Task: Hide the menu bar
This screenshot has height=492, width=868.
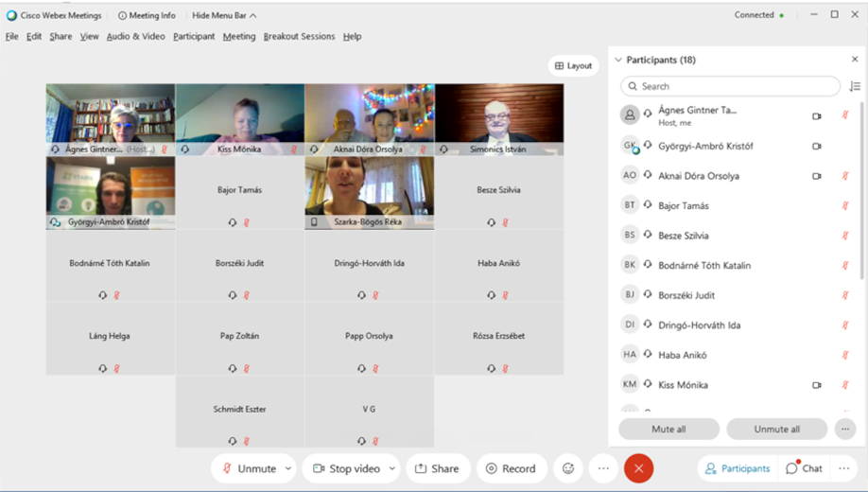Action: pyautogui.click(x=224, y=15)
